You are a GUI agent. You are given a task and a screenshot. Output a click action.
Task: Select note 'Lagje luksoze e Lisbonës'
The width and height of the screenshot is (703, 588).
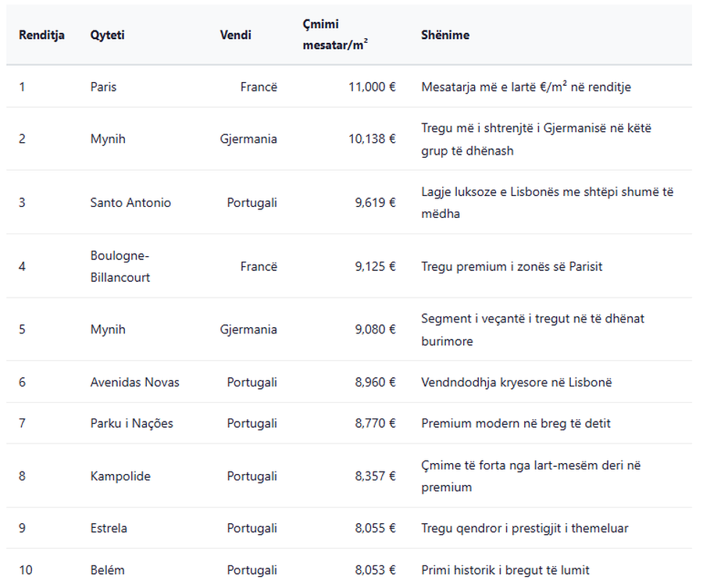(x=547, y=202)
